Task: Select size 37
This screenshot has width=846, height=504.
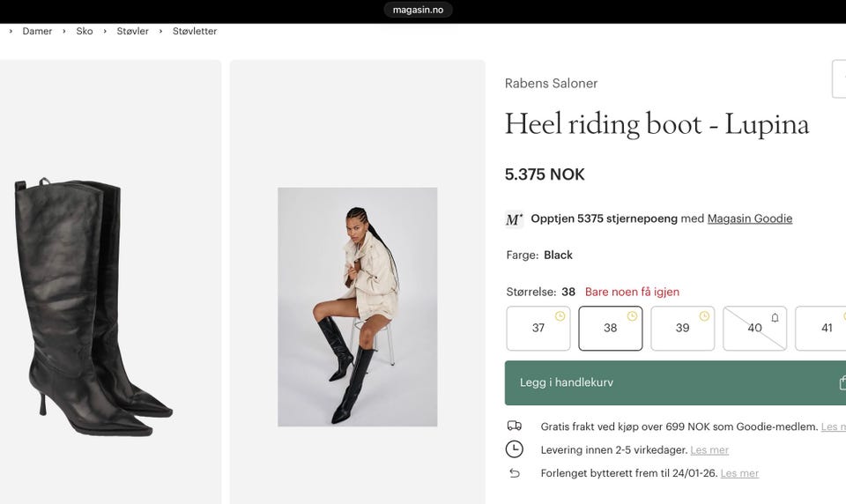Action: point(538,329)
